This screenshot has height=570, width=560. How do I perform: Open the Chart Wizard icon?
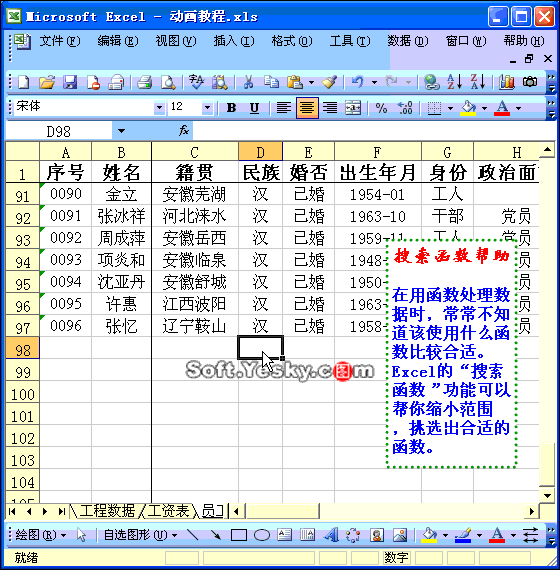pyautogui.click(x=507, y=82)
